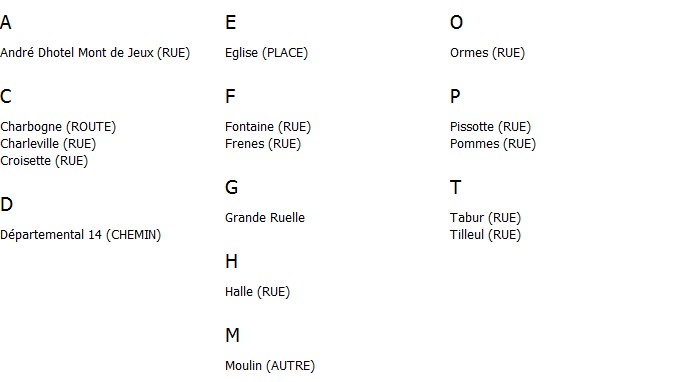Open Tabur (RUE) entry
675x382 pixels.
(486, 218)
